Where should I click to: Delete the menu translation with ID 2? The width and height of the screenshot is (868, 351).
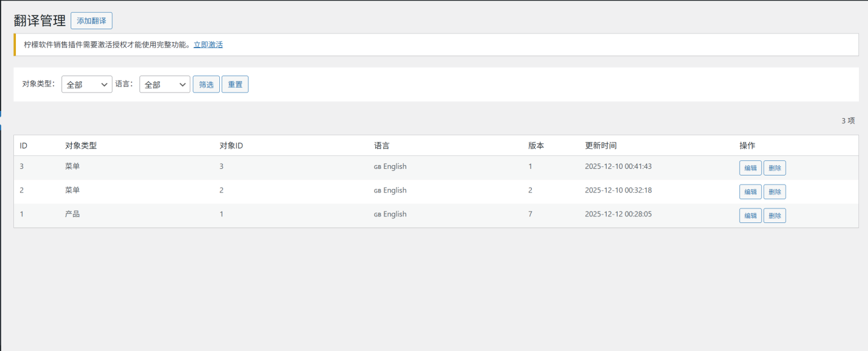point(774,192)
